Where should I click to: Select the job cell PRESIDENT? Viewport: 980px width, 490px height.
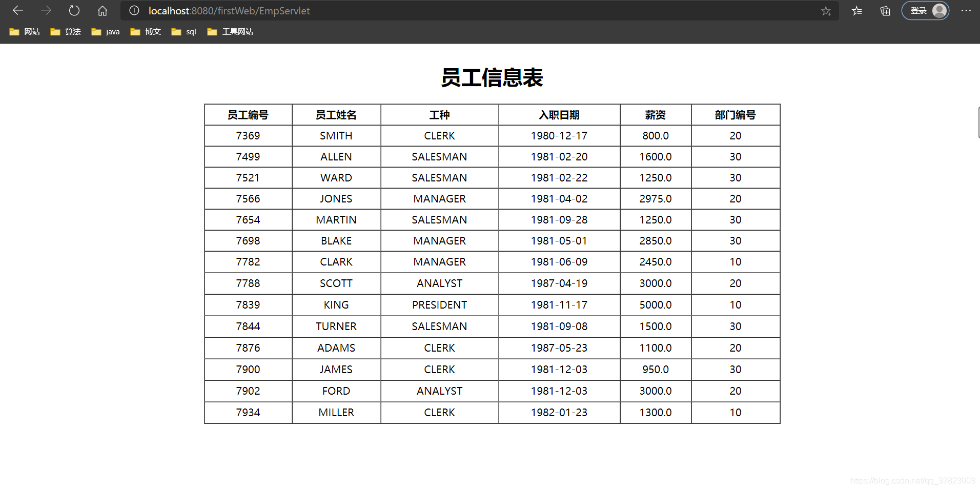[x=440, y=305]
